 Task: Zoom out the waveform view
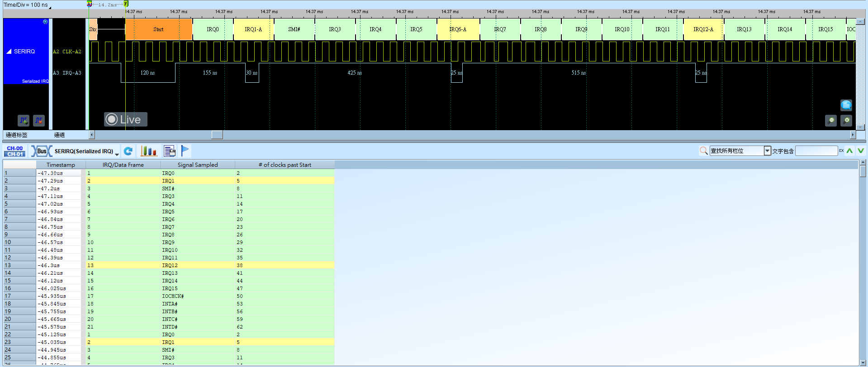(831, 121)
